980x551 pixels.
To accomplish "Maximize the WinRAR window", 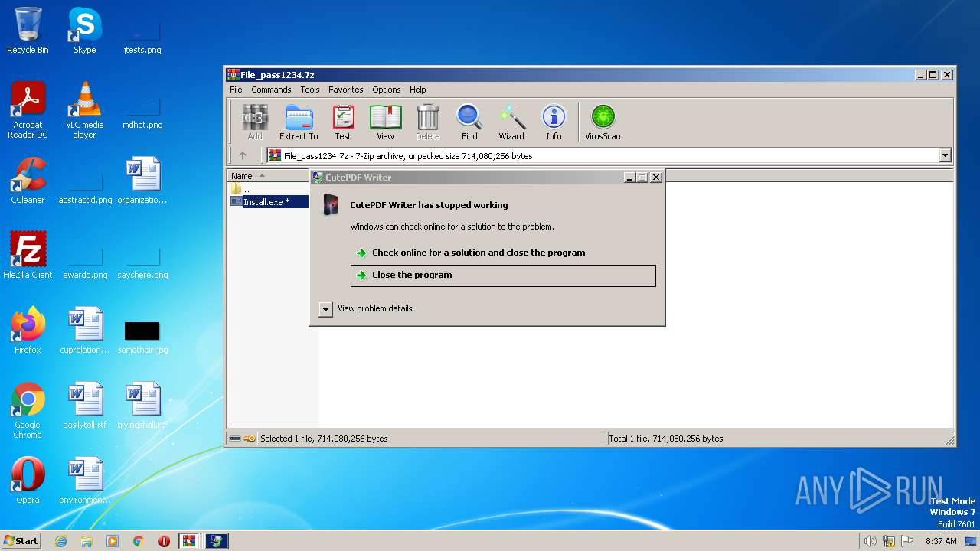I will 933,74.
